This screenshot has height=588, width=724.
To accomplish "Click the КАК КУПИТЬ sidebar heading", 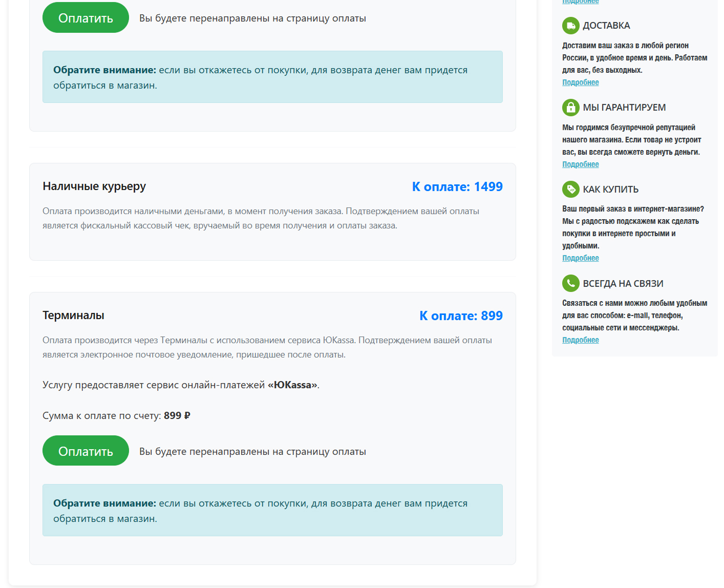I will tap(610, 189).
